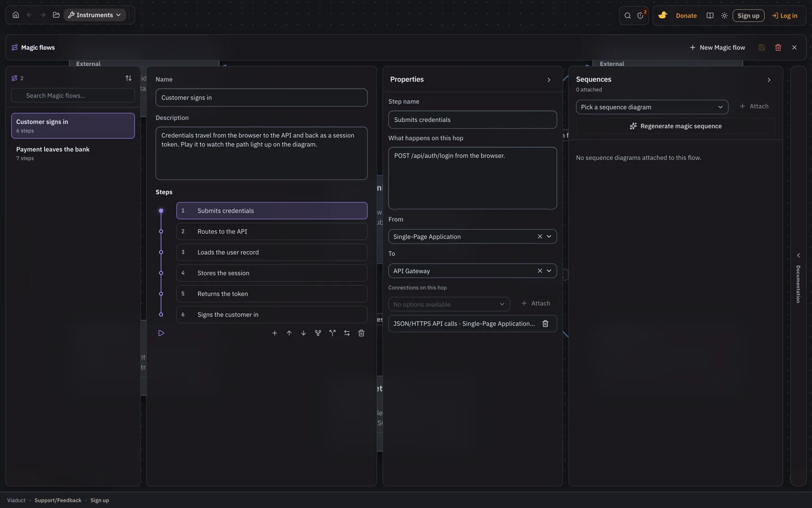Click the Sign up button in header
Viewport: 812px width, 508px height.
[x=748, y=16]
